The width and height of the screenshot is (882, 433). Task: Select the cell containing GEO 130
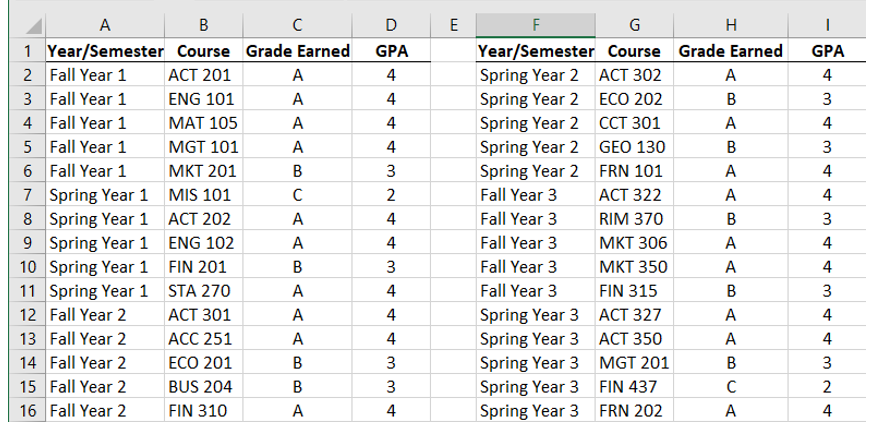coord(634,147)
